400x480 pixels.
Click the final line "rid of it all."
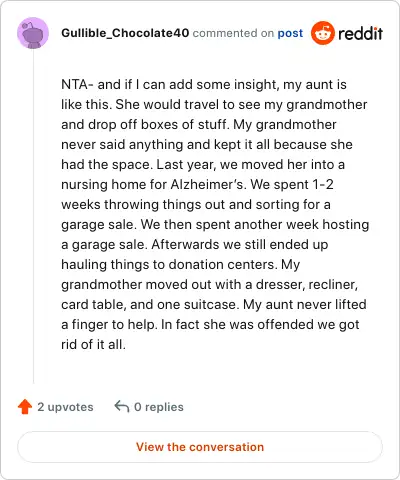coord(93,344)
